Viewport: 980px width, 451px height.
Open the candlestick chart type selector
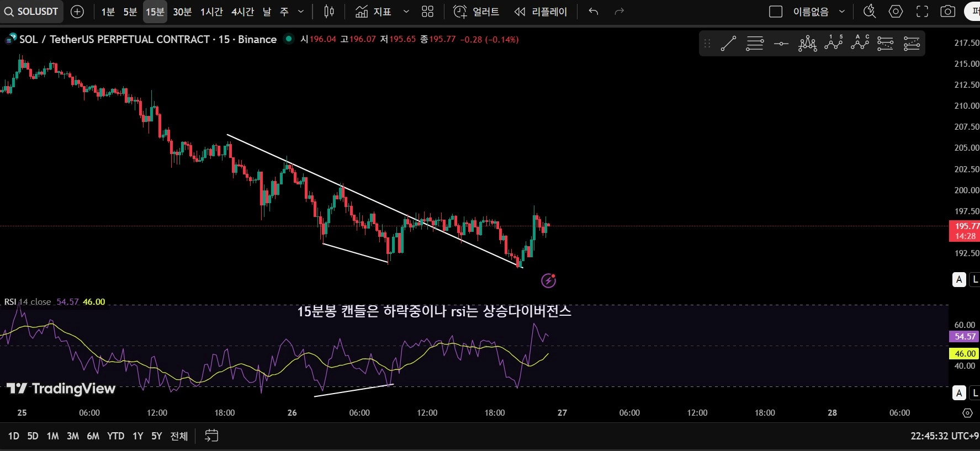pos(329,12)
